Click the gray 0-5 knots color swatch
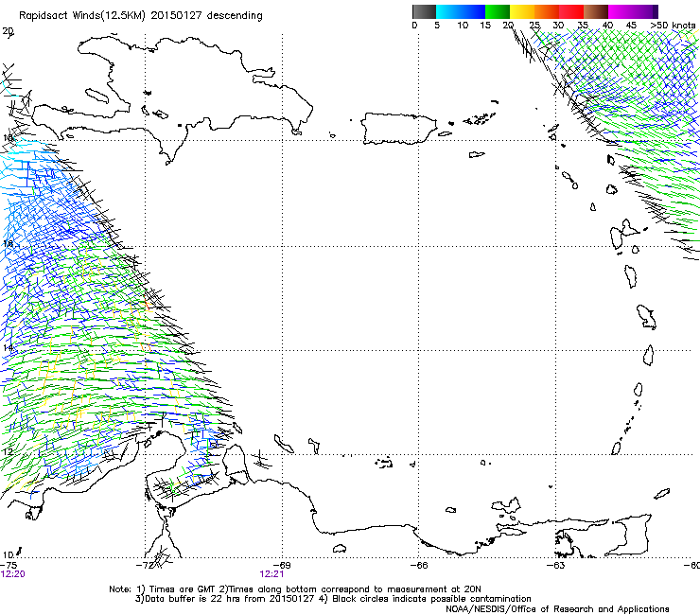700x615 pixels. coord(424,11)
